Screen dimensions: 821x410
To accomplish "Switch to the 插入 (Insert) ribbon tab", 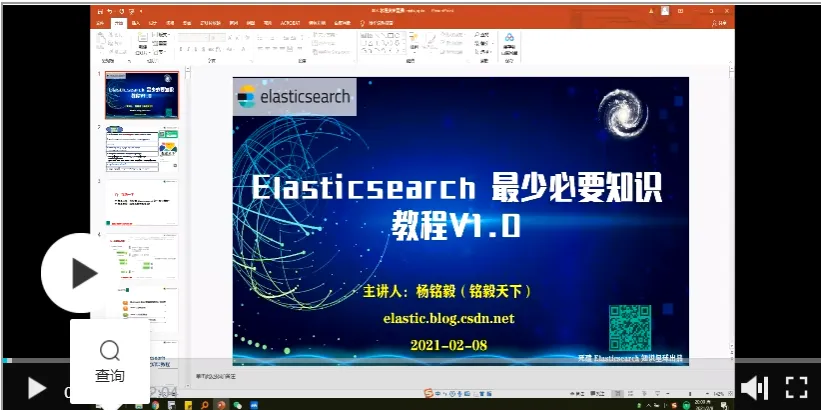I will 136,23.
